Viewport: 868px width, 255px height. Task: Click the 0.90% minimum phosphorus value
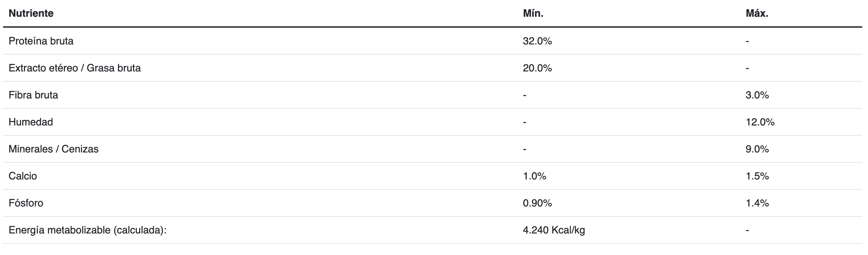[537, 203]
